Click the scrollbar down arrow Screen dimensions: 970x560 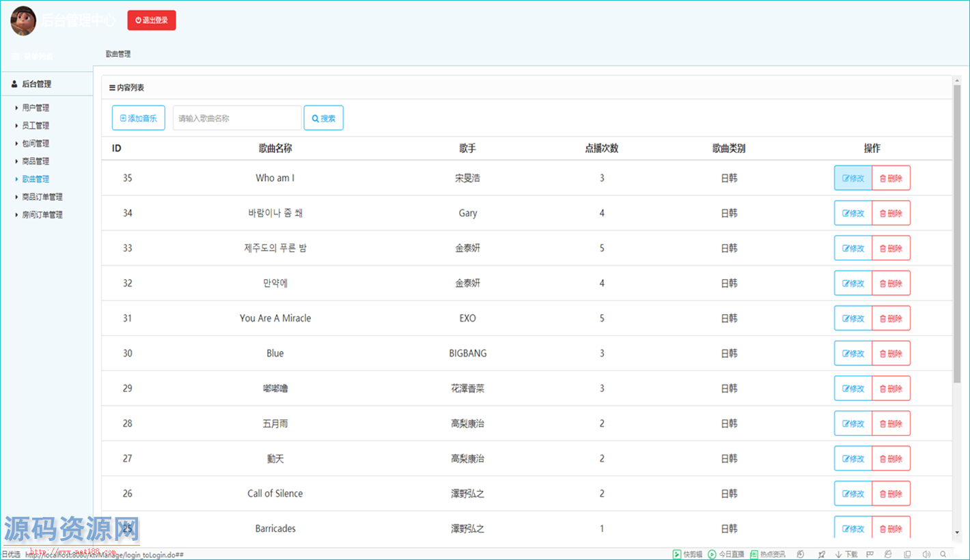(957, 533)
